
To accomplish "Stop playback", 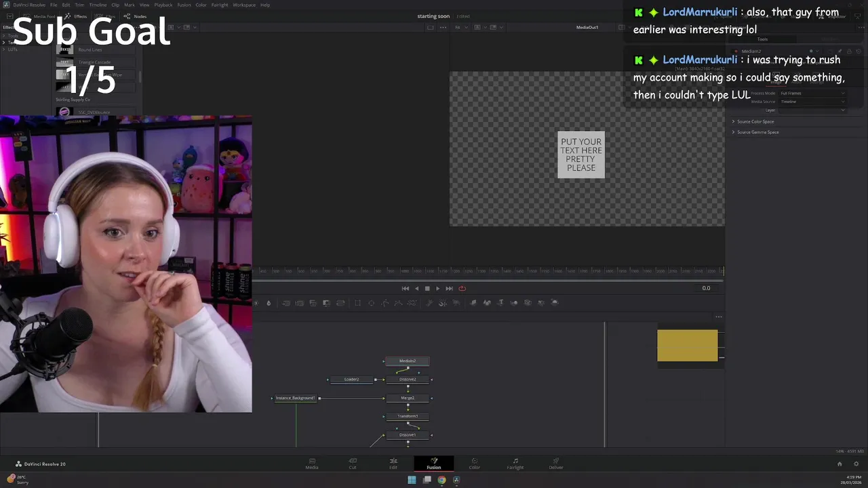I will [x=427, y=288].
